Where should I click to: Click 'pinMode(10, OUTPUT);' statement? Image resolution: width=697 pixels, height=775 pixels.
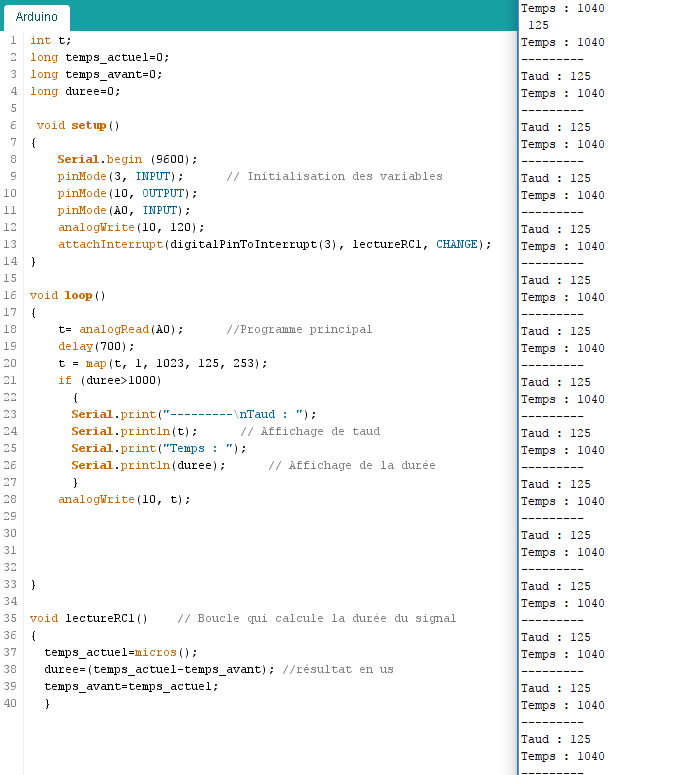click(127, 193)
